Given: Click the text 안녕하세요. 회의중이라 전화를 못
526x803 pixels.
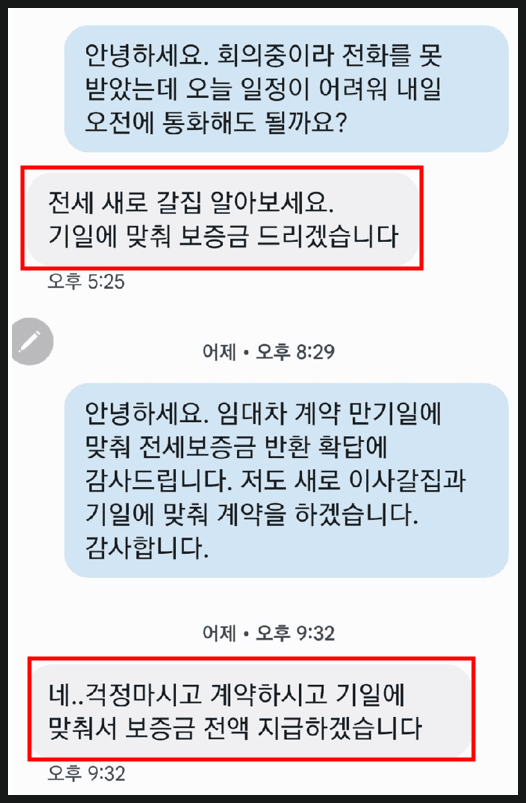Looking at the screenshot, I should tap(263, 56).
